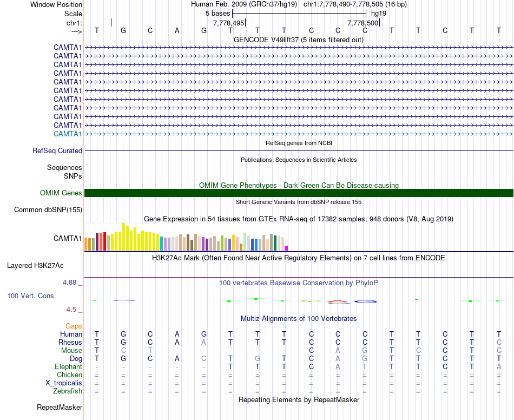Click the tallest yellow GTEx expression bar
Viewport: 514px width, 420px height.
click(x=123, y=237)
